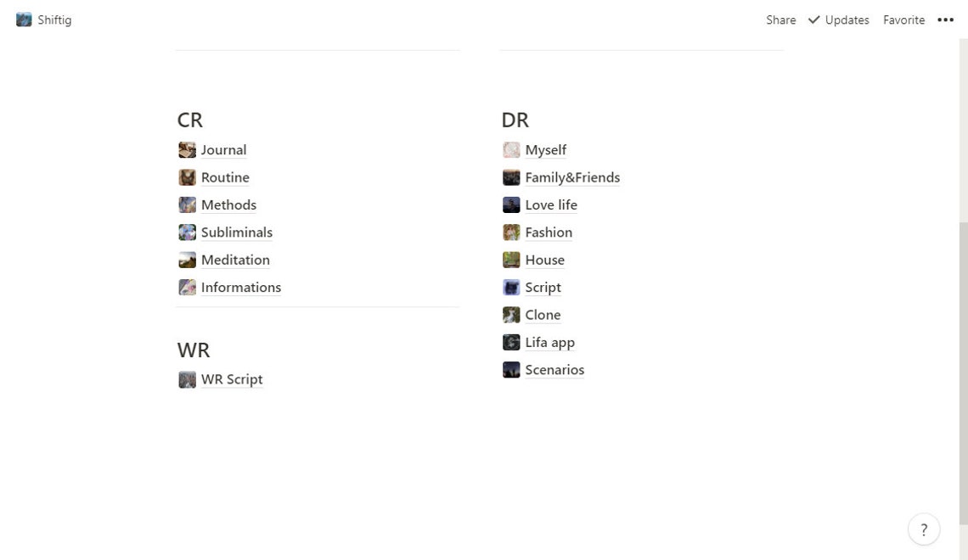Image resolution: width=968 pixels, height=560 pixels.
Task: Add page to Favorites
Action: tap(903, 20)
